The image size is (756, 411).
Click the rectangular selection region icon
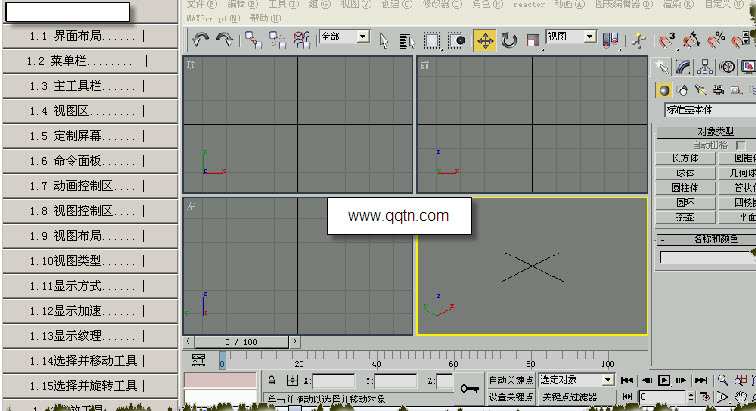pyautogui.click(x=432, y=41)
